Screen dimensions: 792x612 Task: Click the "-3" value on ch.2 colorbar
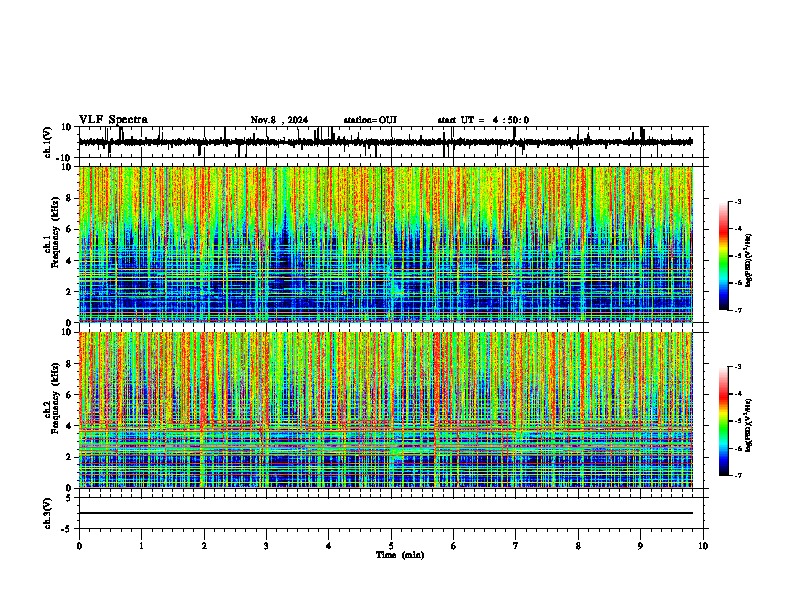coord(737,367)
